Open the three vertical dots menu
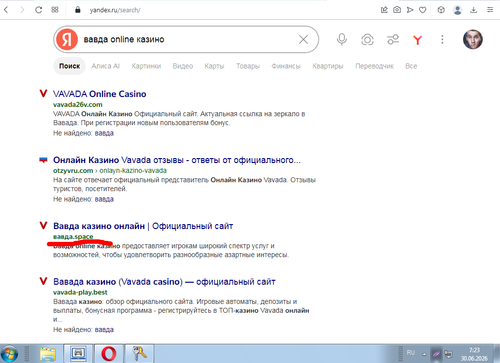The height and width of the screenshot is (363, 500). (x=442, y=40)
